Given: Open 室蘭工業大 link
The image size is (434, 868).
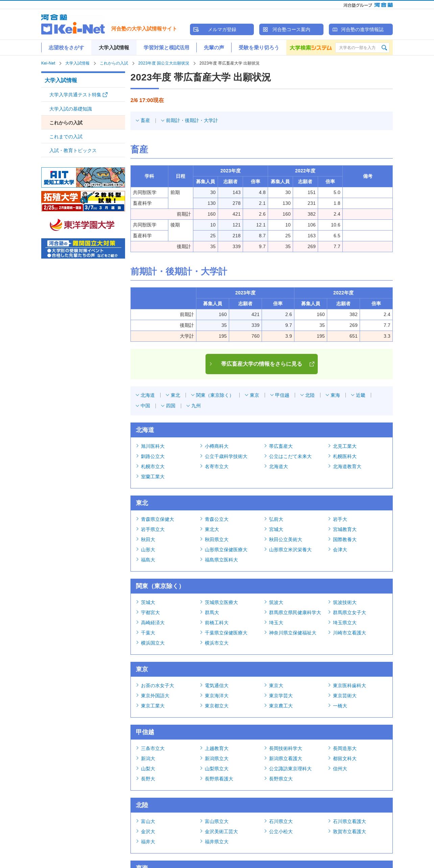Looking at the screenshot, I should 153,477.
